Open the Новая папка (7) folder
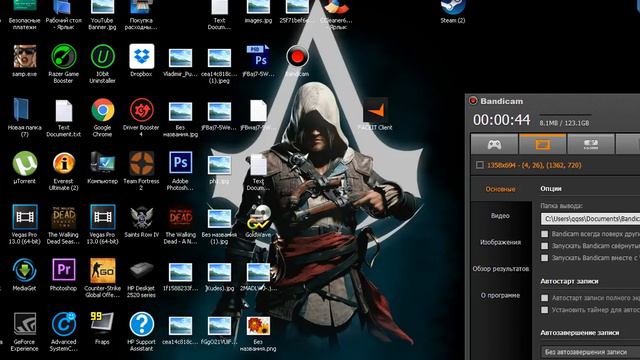The width and height of the screenshot is (640, 360). [24, 118]
